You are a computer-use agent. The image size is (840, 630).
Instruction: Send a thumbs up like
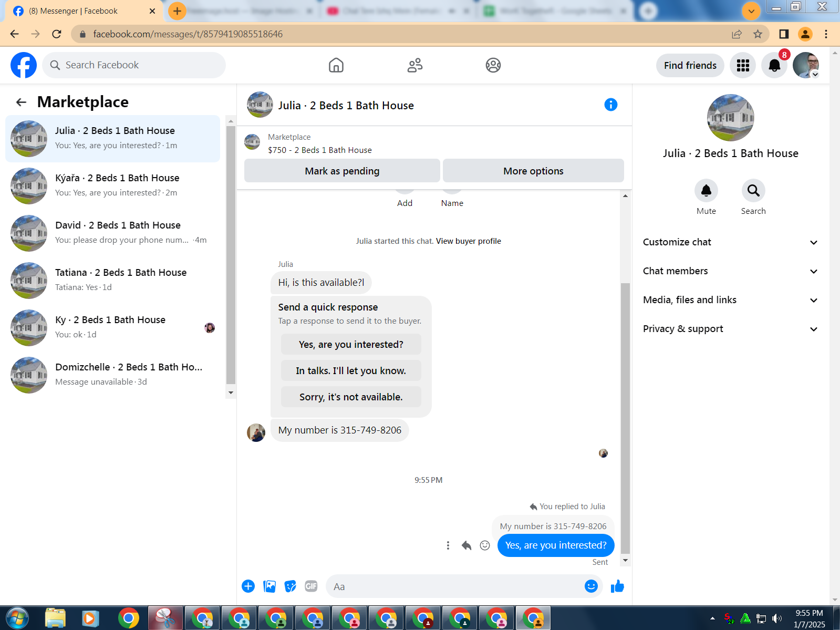(618, 586)
